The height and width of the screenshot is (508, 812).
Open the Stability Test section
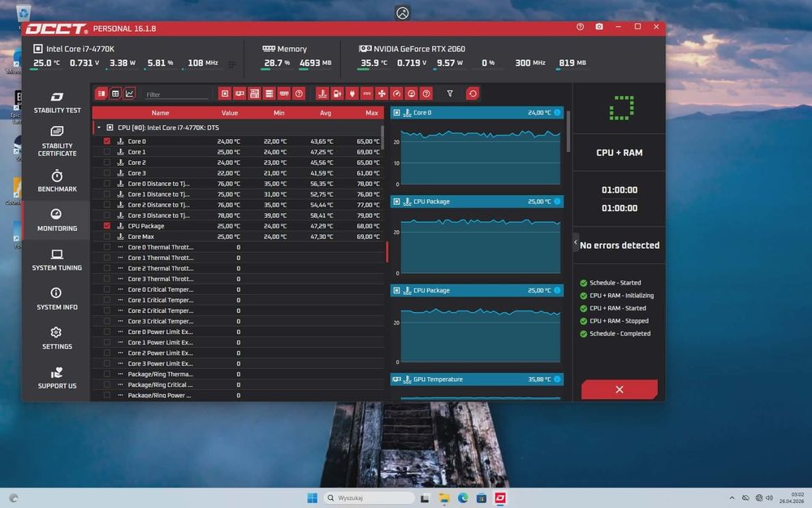pos(57,102)
